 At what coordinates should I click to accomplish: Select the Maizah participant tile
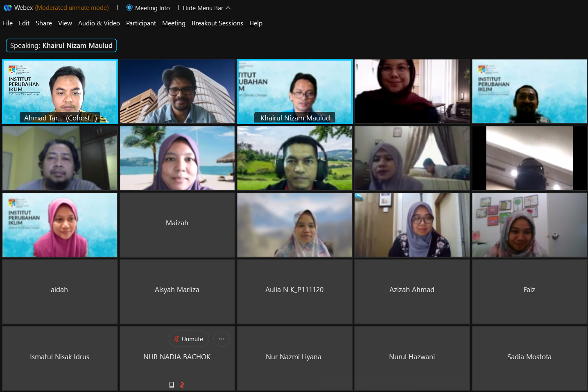pyautogui.click(x=177, y=225)
